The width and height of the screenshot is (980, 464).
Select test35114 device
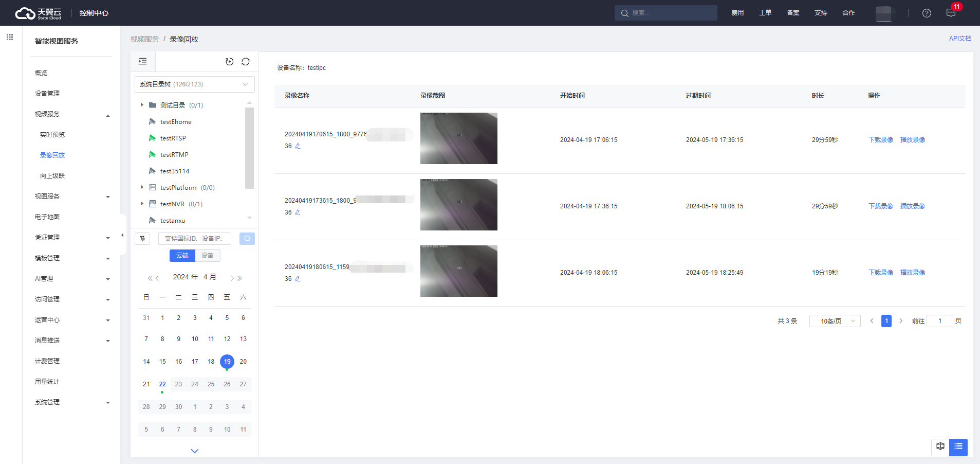point(174,171)
